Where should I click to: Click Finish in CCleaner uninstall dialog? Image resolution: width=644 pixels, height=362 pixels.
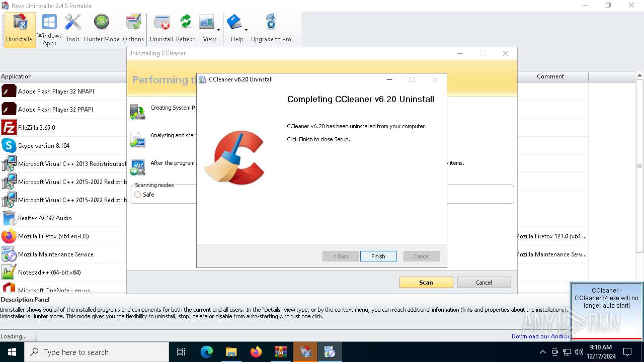(378, 256)
